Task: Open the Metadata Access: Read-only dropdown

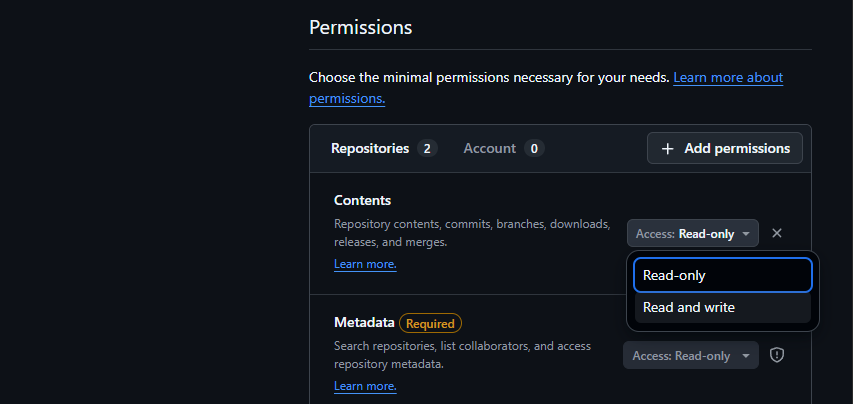Action: tap(691, 355)
